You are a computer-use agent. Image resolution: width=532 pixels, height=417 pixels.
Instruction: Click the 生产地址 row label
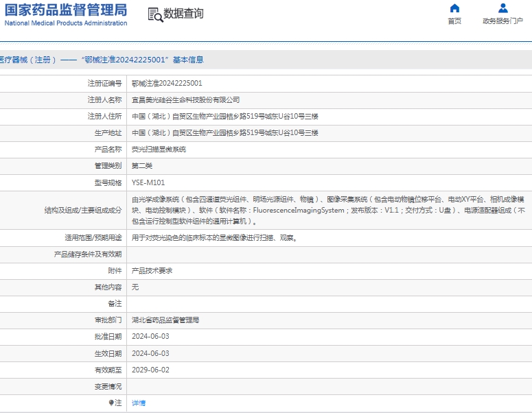pyautogui.click(x=108, y=132)
